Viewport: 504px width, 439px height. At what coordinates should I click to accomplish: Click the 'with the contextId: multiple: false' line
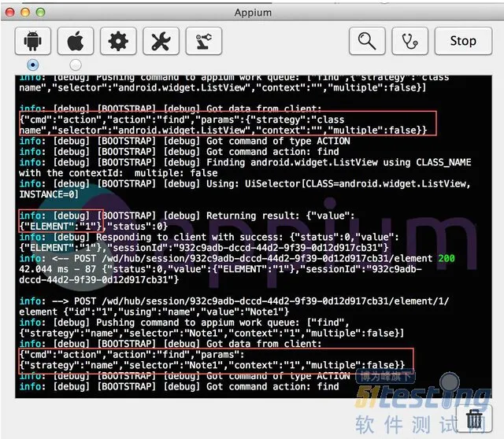coord(118,173)
